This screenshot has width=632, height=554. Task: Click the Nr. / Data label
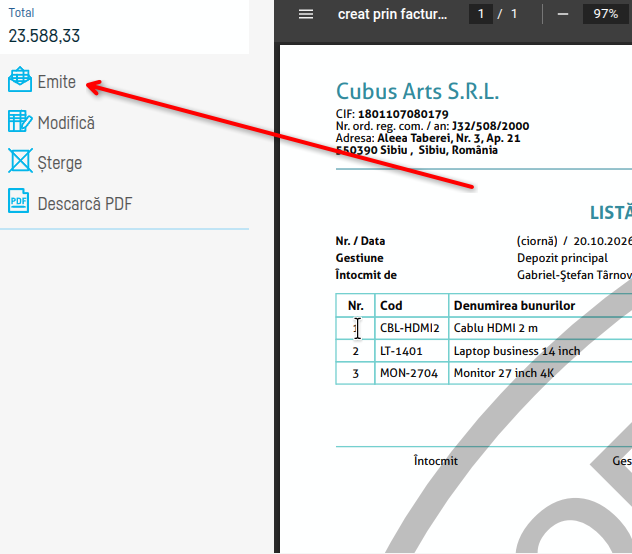point(360,241)
